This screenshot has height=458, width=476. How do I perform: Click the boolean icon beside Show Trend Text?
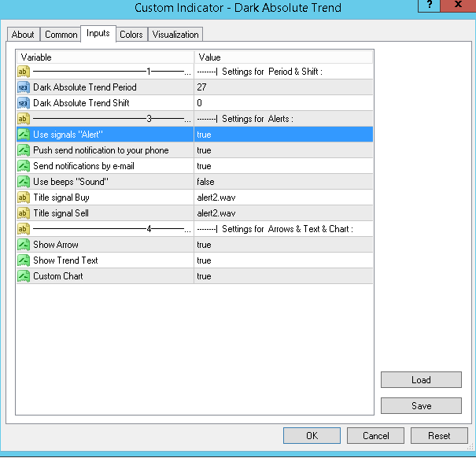(24, 260)
